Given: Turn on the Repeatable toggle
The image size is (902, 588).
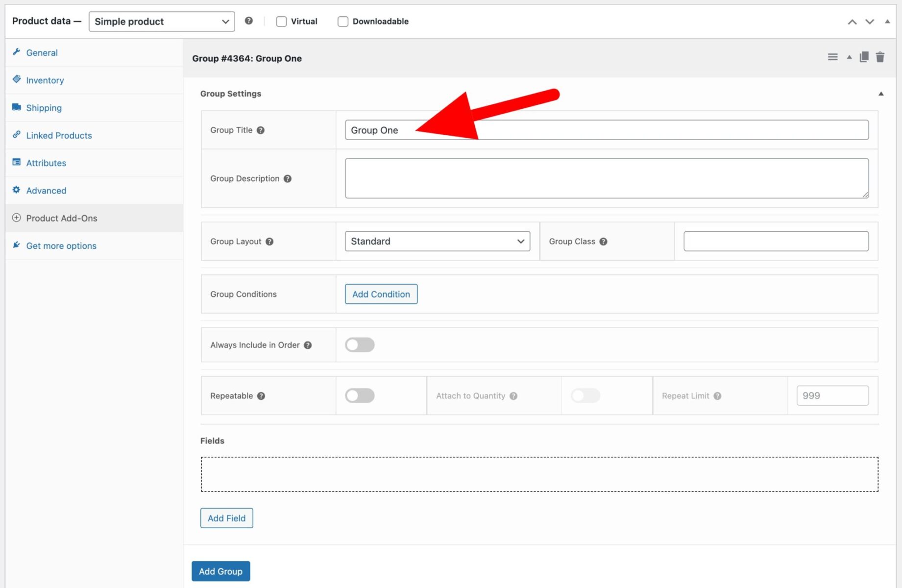Looking at the screenshot, I should pyautogui.click(x=360, y=396).
